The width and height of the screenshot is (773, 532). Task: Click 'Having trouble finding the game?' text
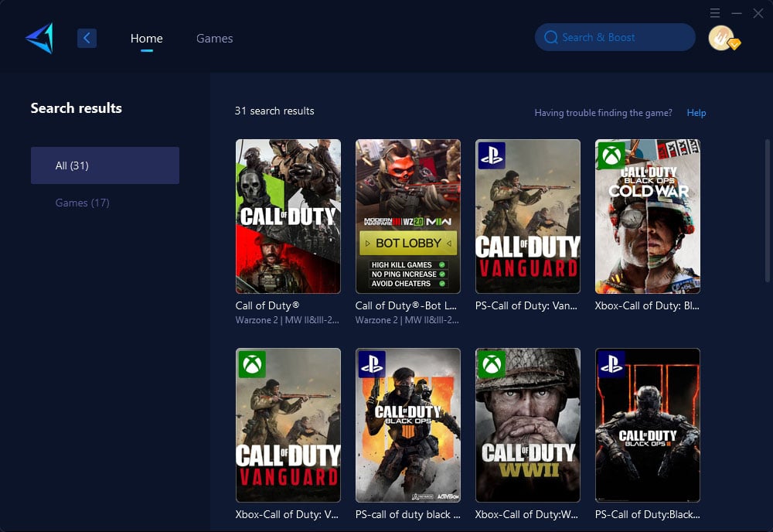604,113
